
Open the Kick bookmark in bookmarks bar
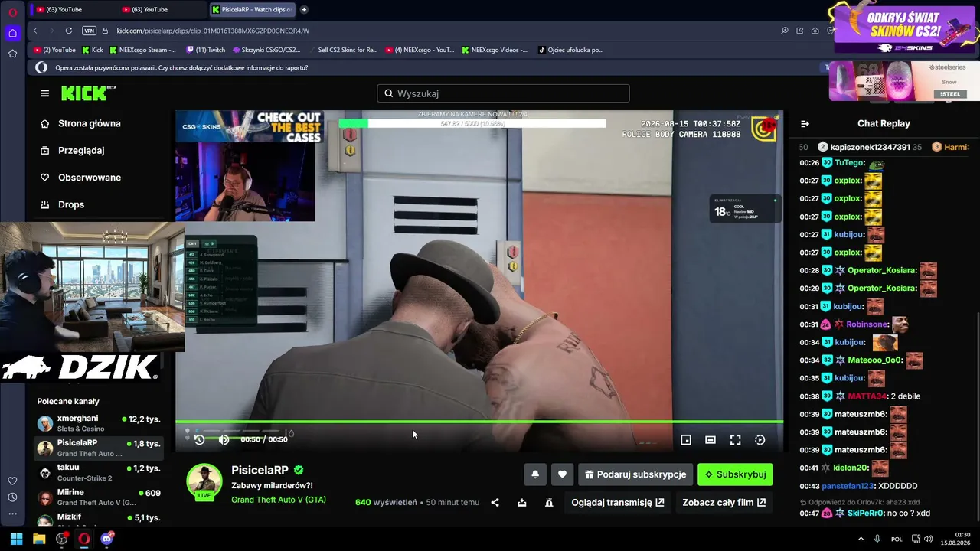[x=92, y=50]
